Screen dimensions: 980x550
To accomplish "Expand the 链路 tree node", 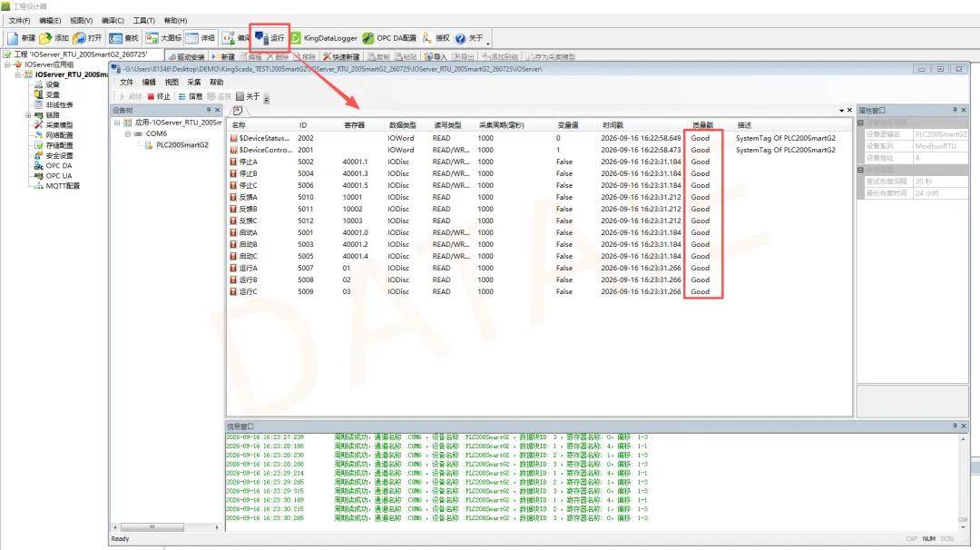I will [28, 115].
